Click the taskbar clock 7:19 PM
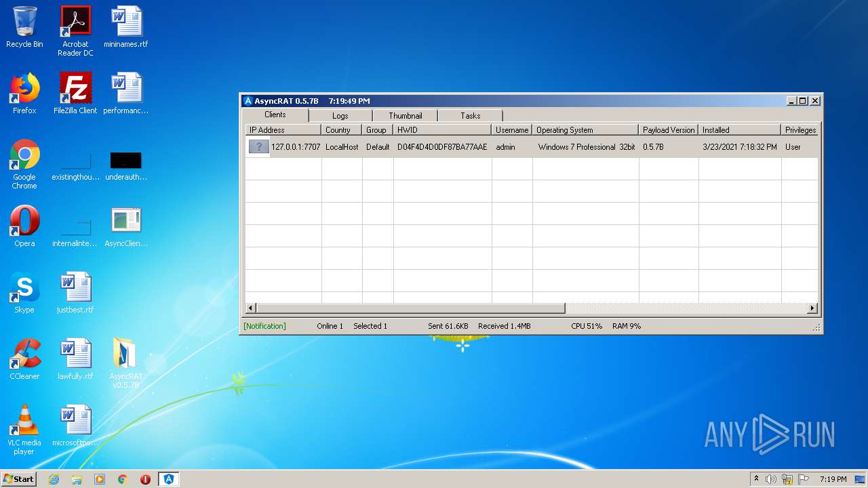 833,479
